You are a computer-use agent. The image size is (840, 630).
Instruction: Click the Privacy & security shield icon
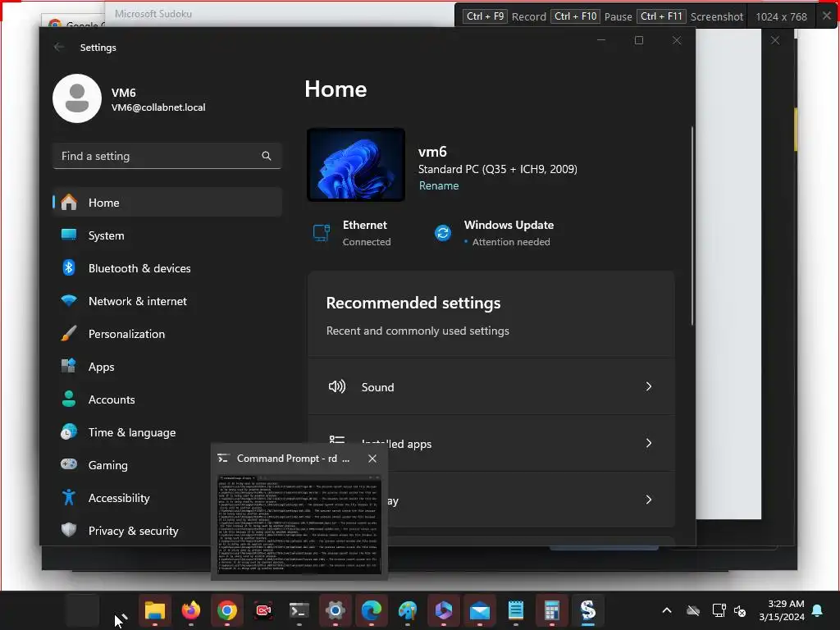69,531
